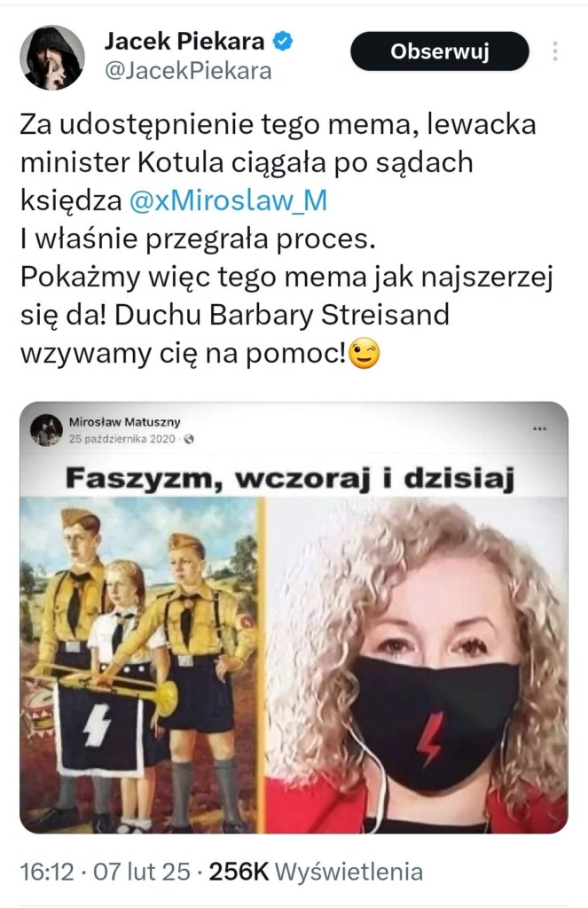Click the heading Faszyzm, wczoraj i dzisiaj
Viewport: 588px width, 908px height.
pyautogui.click(x=290, y=479)
